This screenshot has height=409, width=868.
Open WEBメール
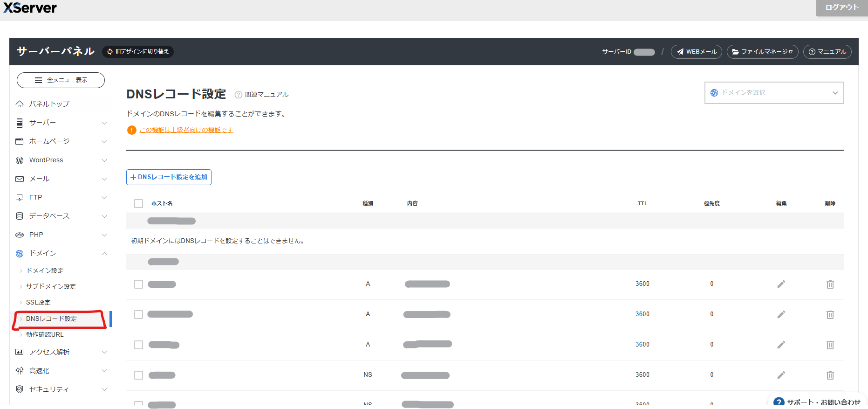697,52
